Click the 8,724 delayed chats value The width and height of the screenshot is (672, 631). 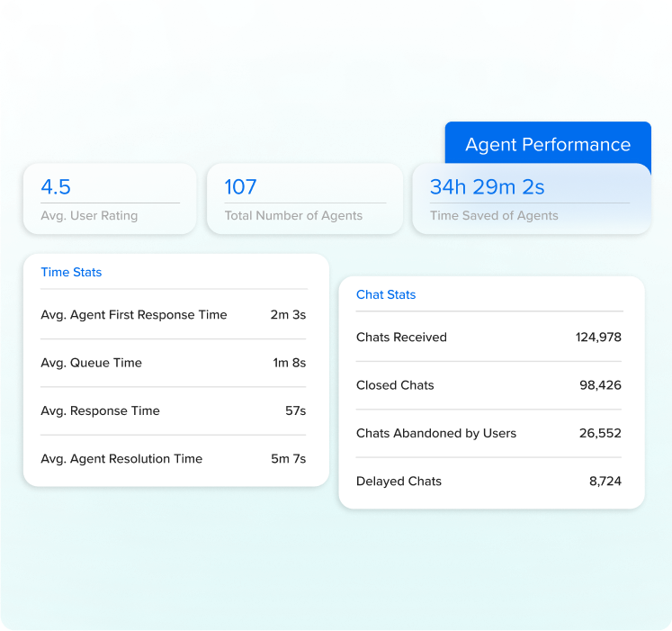coord(605,481)
